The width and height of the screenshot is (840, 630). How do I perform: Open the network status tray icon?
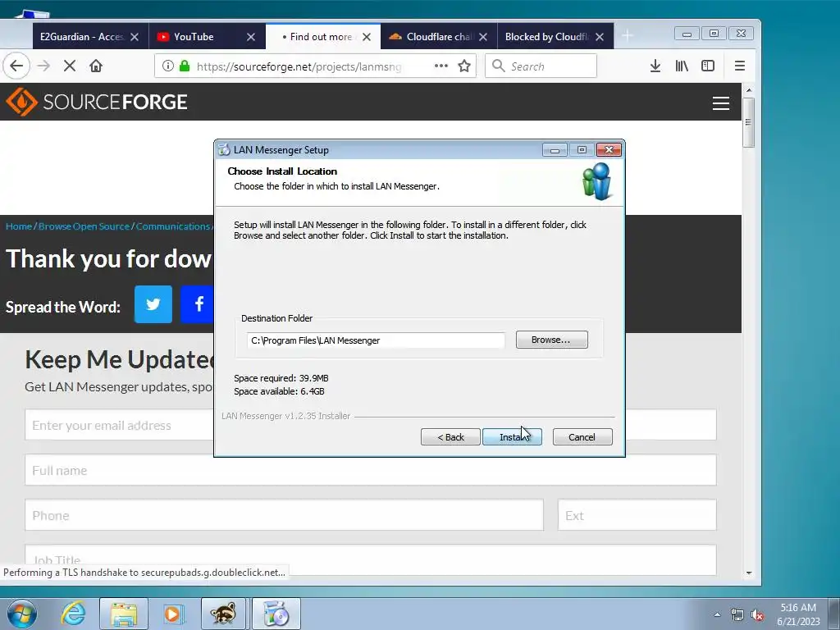[x=737, y=615]
